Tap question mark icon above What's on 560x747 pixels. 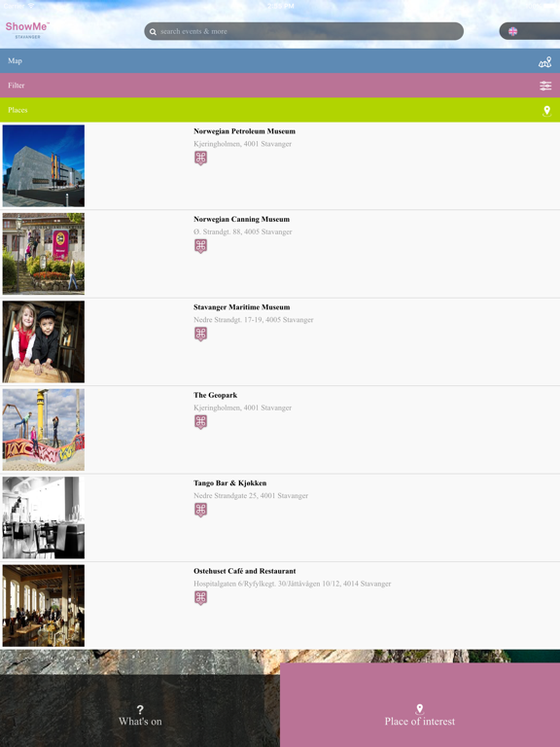click(140, 709)
